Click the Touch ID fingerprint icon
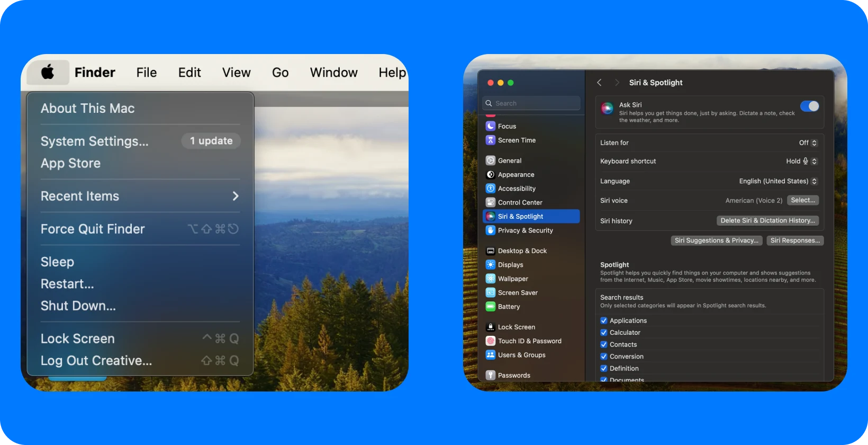Screen dimensions: 868x445 click(491, 341)
